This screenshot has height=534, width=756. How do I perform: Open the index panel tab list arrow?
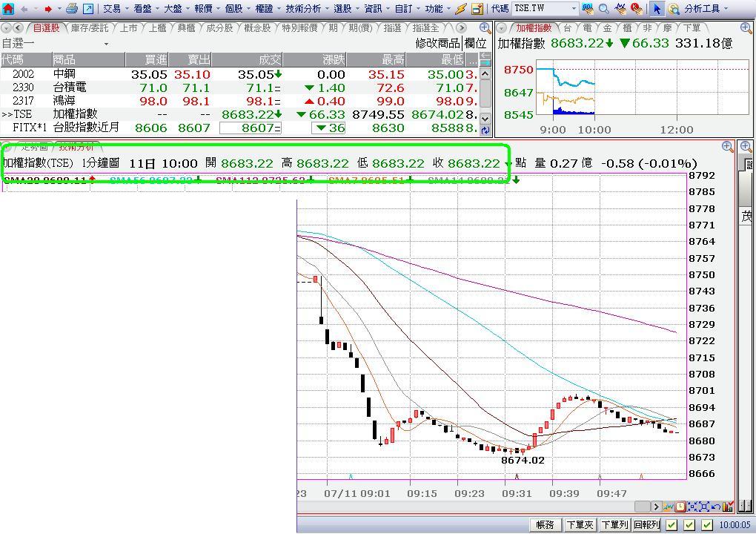pyautogui.click(x=502, y=28)
